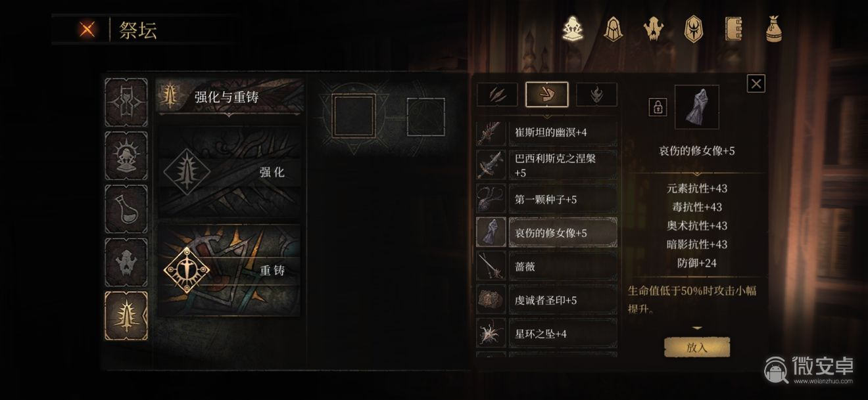Viewport: 868px width, 400px height.
Task: Select the potion flask icon in left sidebar
Action: (126, 209)
